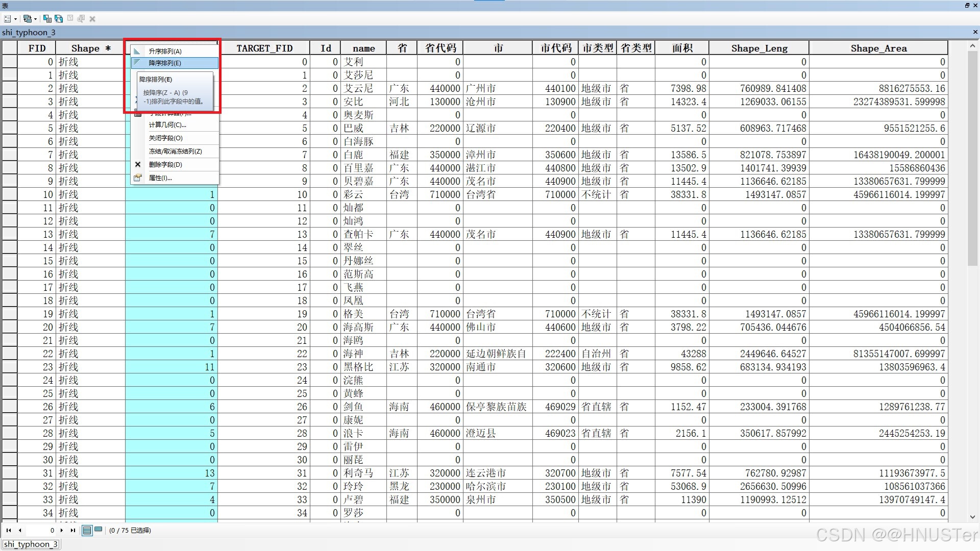The height and width of the screenshot is (551, 980).
Task: Click city code cell 469029
Action: [x=555, y=407]
